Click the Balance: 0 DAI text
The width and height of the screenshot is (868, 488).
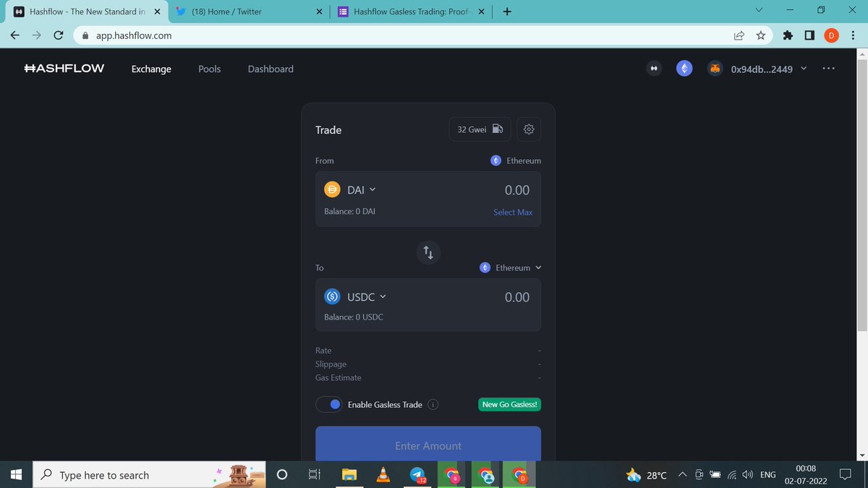349,212
